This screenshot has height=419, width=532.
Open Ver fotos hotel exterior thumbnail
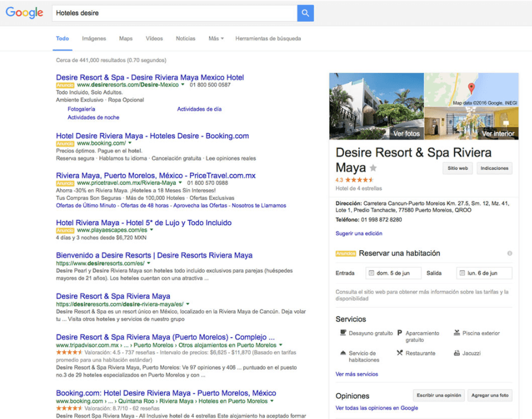point(377,106)
